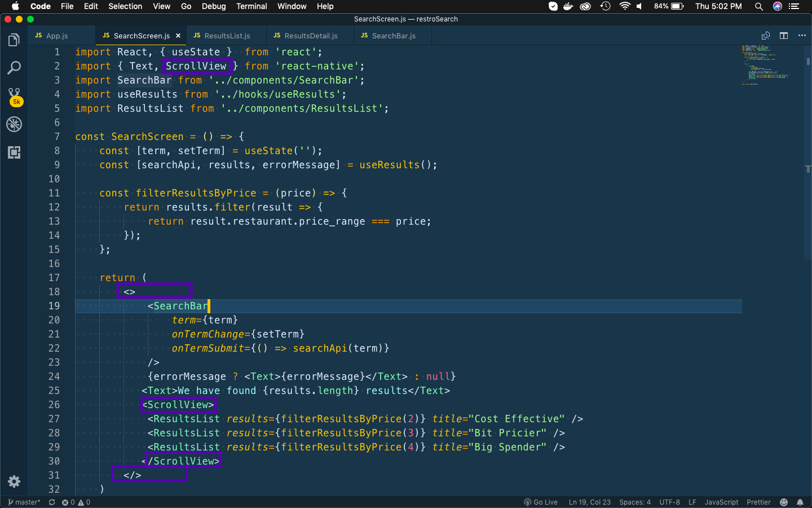Open Siri from the menu bar
The image size is (812, 508).
coord(778,6)
